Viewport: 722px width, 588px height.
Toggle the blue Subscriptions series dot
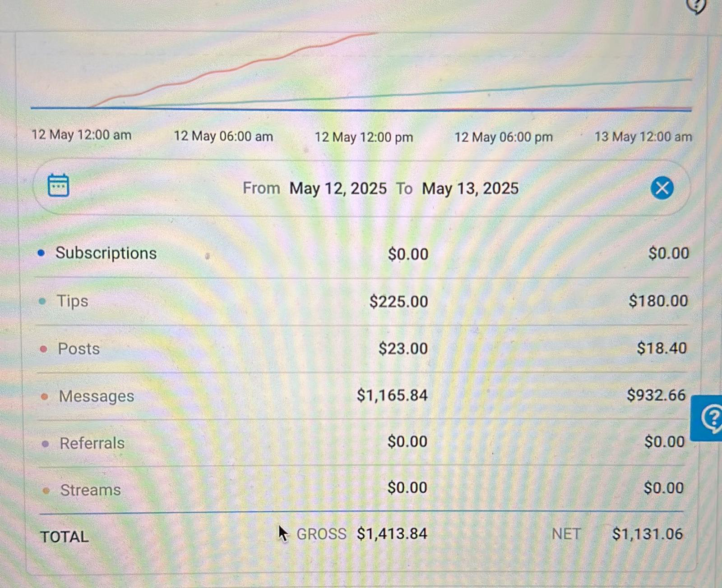coord(42,253)
